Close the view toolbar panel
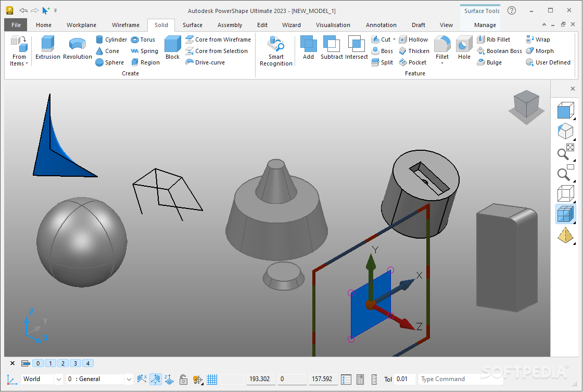This screenshot has height=392, width=583. (x=573, y=89)
